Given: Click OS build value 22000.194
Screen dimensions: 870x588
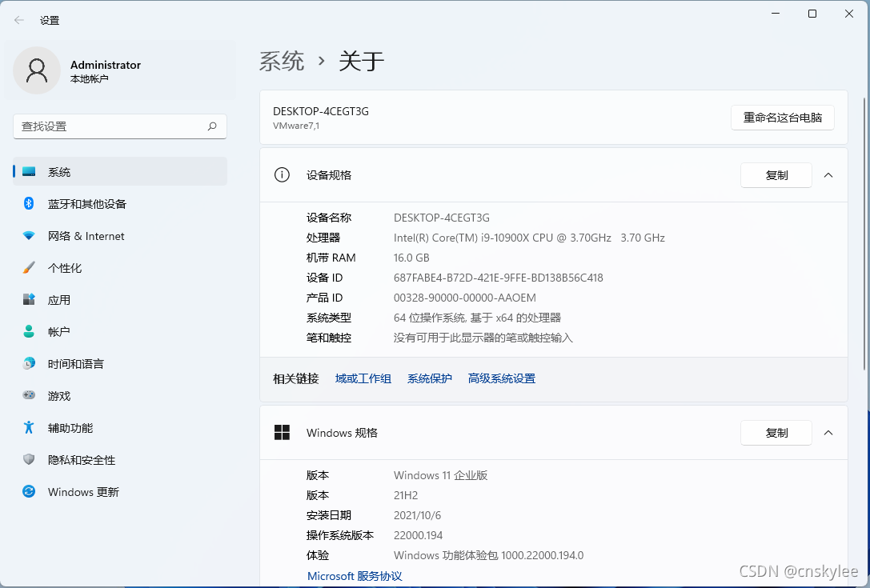Looking at the screenshot, I should (419, 535).
